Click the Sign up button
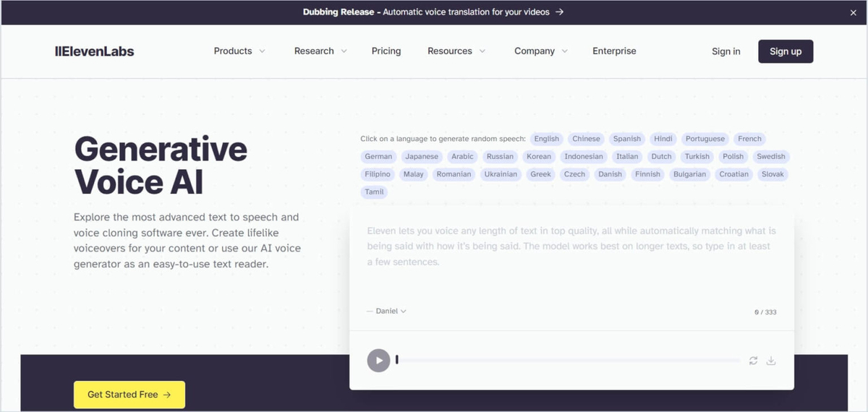This screenshot has height=412, width=868. pos(786,51)
